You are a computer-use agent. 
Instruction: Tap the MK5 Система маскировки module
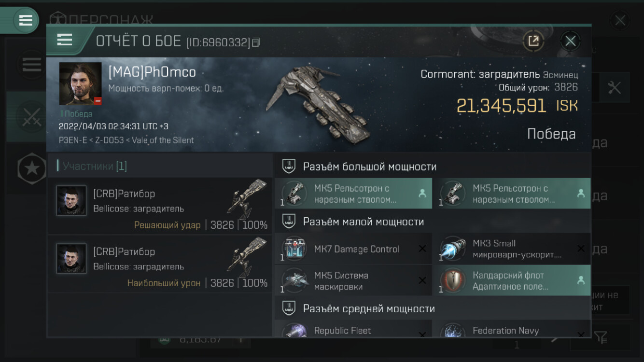click(x=353, y=280)
